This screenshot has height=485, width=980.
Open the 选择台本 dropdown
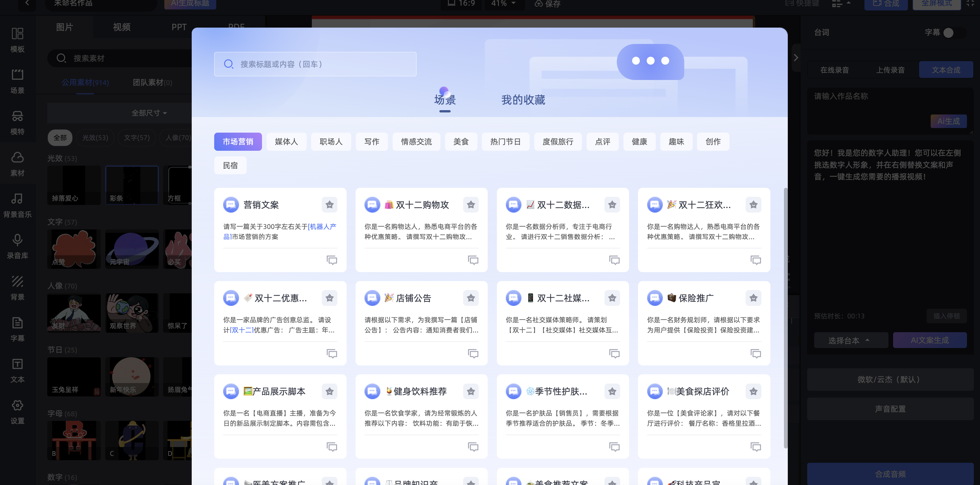tap(851, 340)
